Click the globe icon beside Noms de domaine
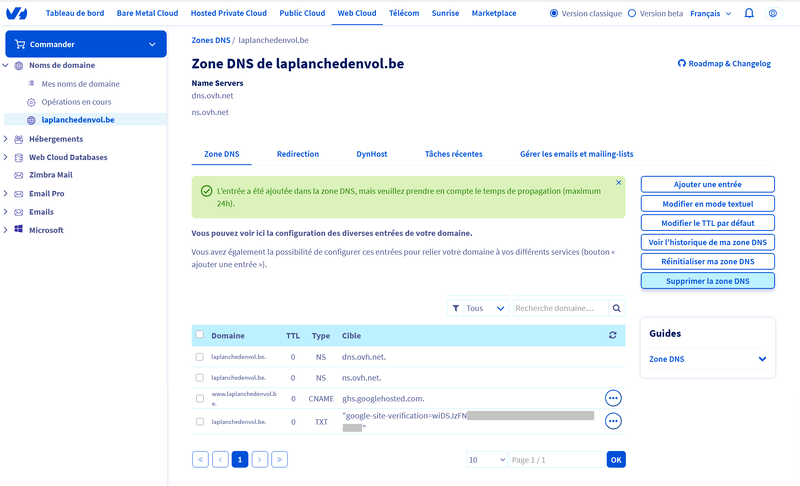 19,65
